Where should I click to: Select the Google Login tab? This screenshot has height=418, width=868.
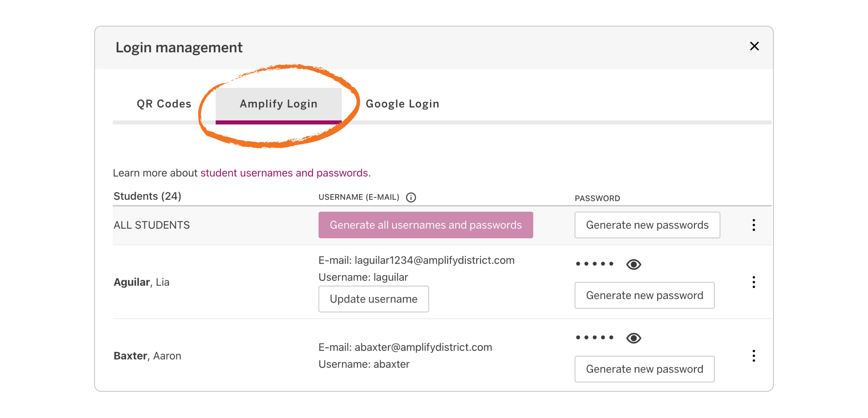click(x=402, y=103)
